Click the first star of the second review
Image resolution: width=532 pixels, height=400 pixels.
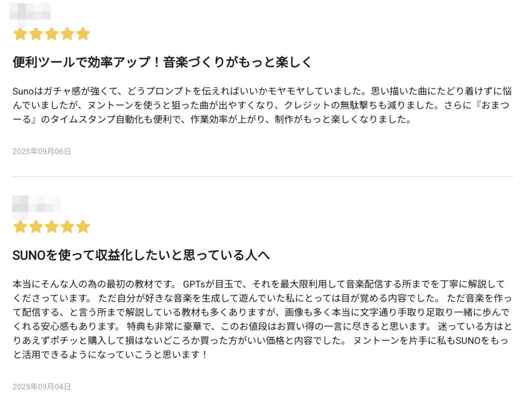20,226
